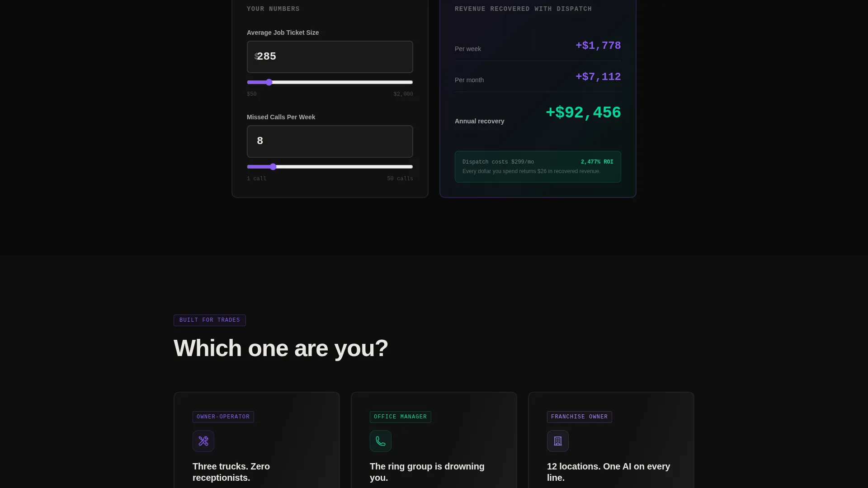This screenshot has height=488, width=868.
Task: Click the BUILT FOR TRADES badge
Action: coord(210,320)
